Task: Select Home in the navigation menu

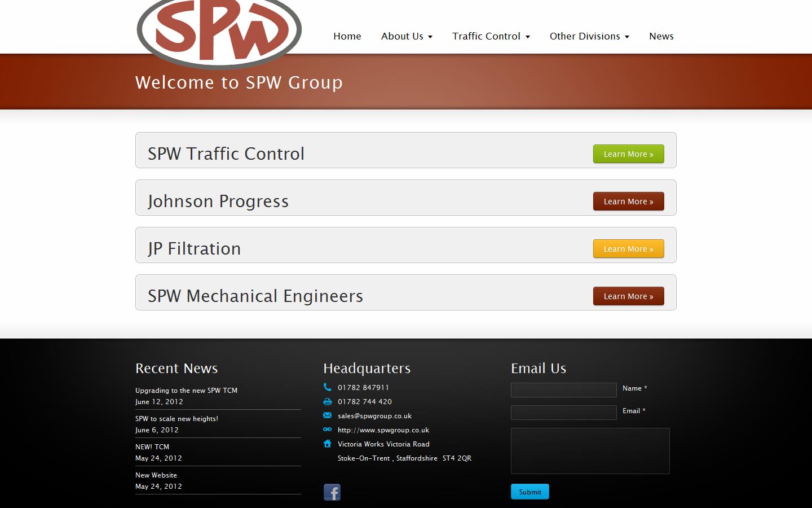Action: click(347, 36)
